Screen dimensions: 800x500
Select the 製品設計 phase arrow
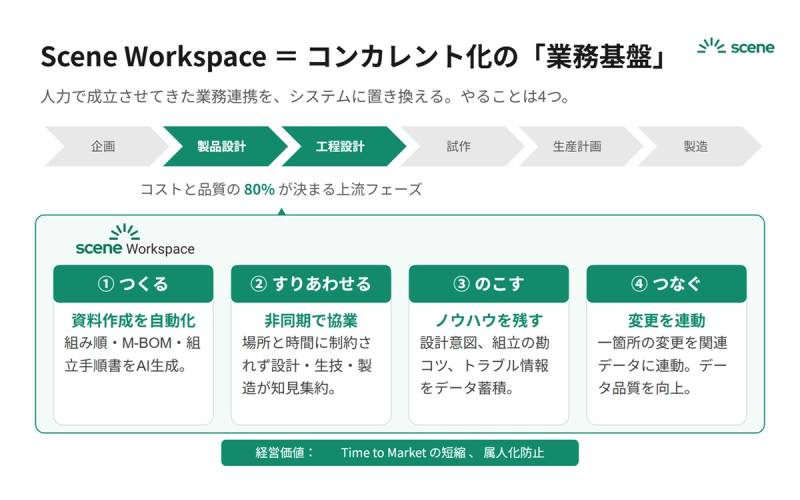tap(226, 146)
